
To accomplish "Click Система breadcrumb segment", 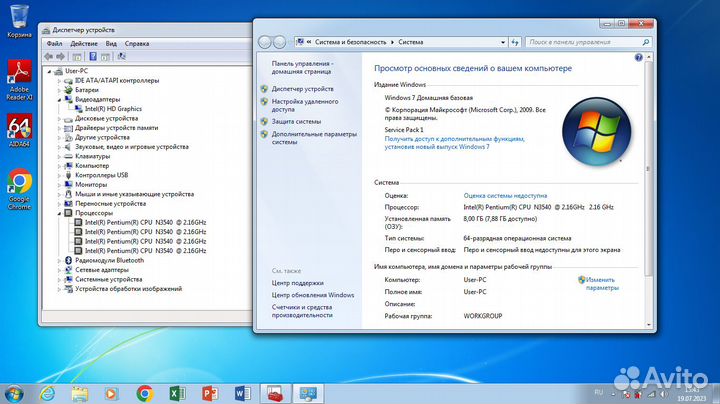I will (x=411, y=42).
